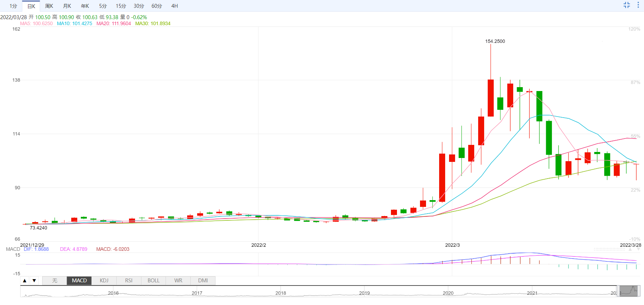Switch to the 30分 timeframe tab
This screenshot has height=305, width=644.
pos(139,6)
